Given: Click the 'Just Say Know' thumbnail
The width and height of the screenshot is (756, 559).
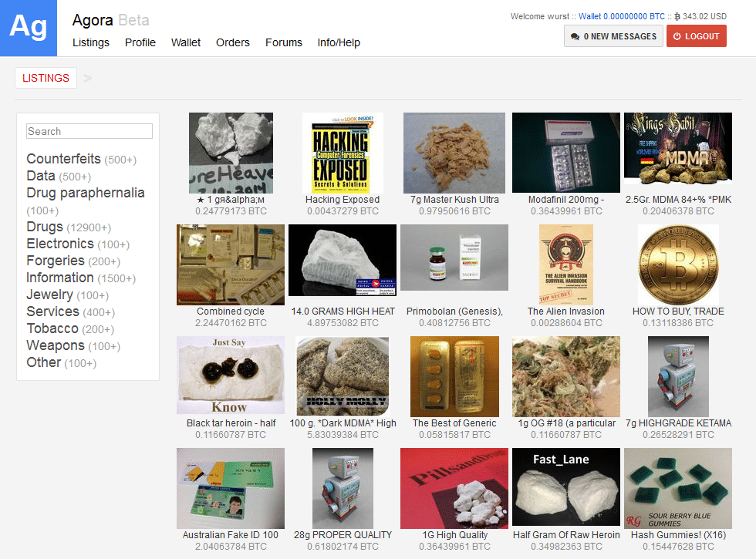Looking at the screenshot, I should [x=231, y=375].
